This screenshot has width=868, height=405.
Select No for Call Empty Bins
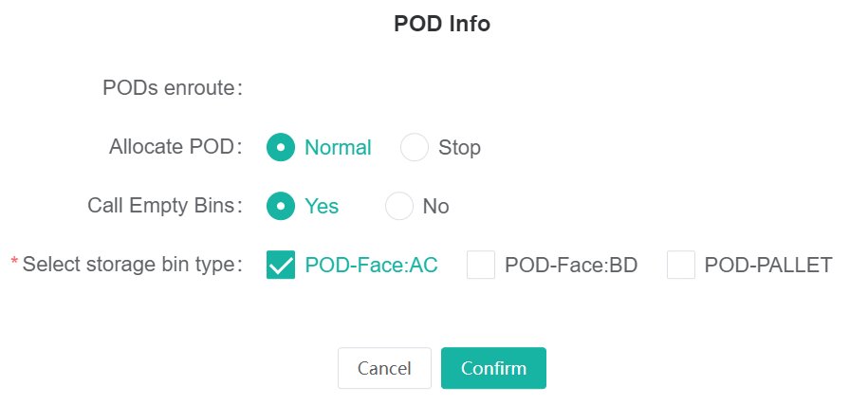(399, 207)
